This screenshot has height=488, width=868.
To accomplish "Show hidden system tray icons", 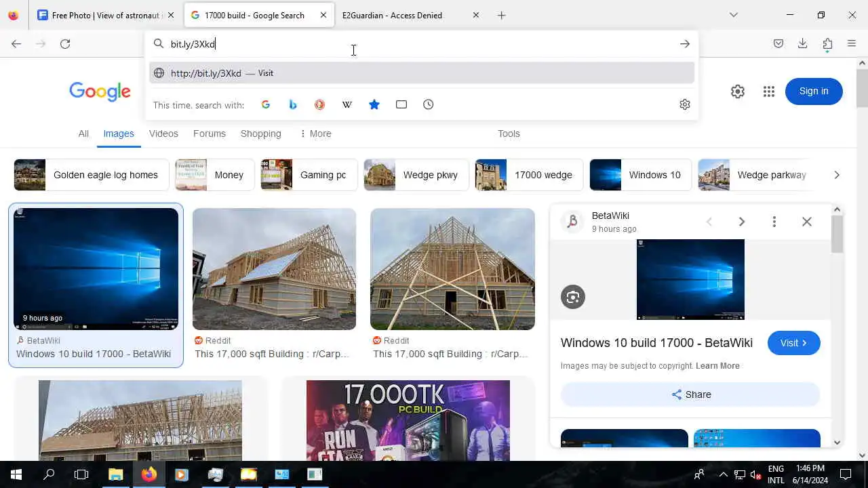I will 723,474.
